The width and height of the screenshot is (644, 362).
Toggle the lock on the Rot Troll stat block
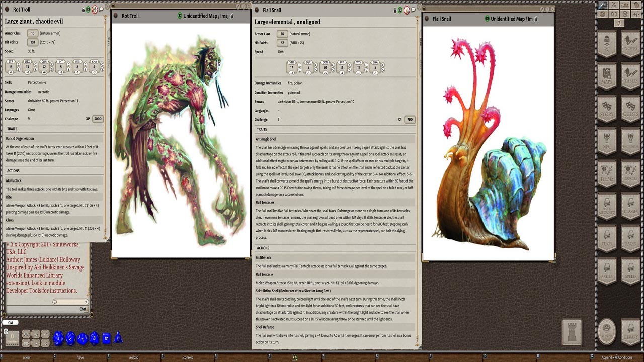(84, 9)
